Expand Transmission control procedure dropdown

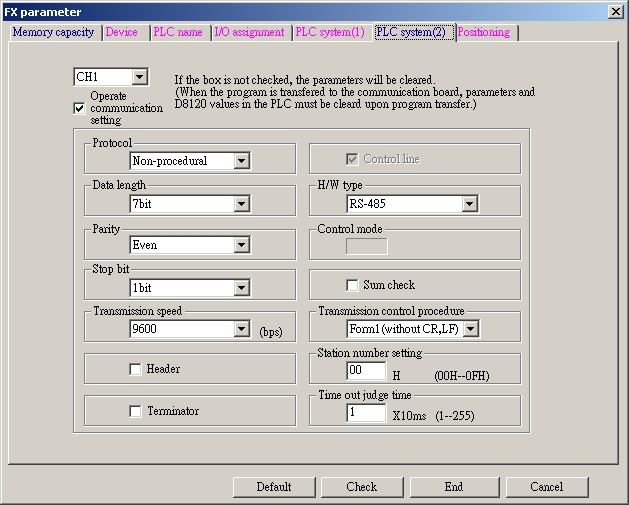[471, 329]
